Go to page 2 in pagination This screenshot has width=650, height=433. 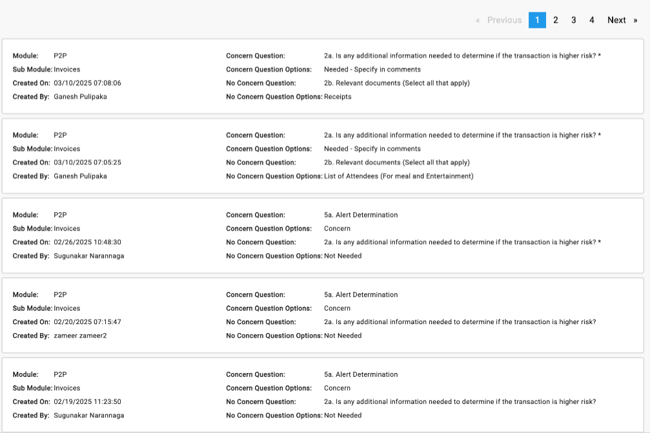[556, 20]
